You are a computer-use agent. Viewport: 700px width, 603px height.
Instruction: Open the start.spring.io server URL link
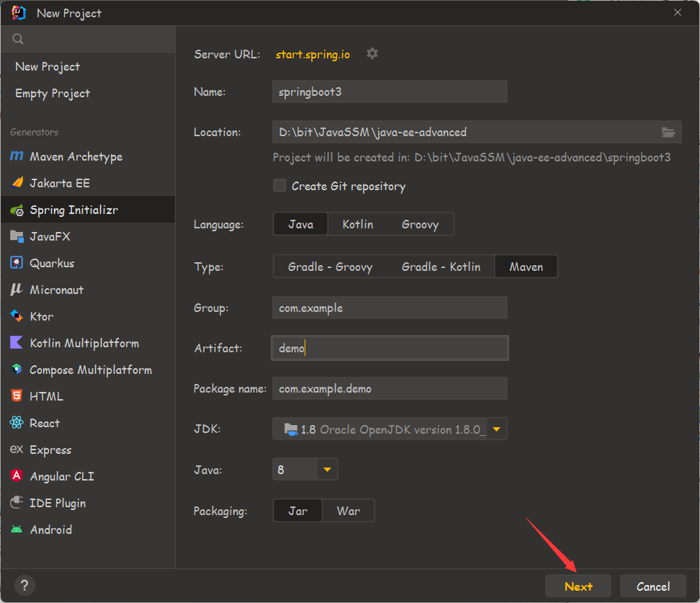coord(313,54)
